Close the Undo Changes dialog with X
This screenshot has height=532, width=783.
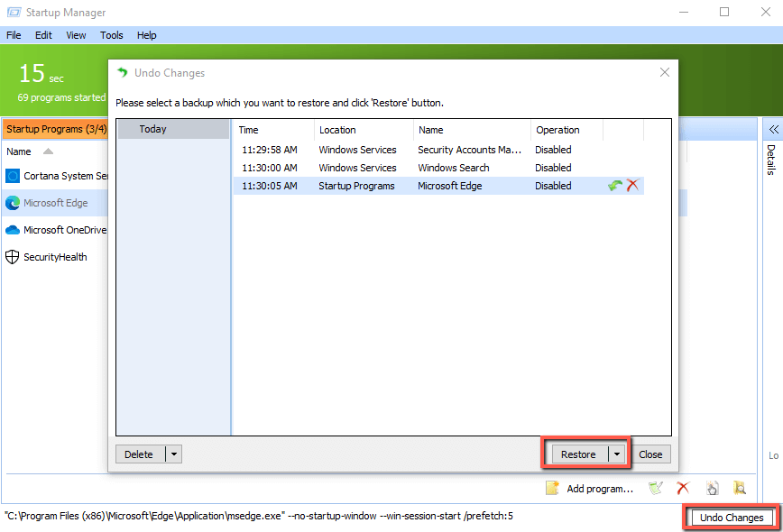point(665,72)
